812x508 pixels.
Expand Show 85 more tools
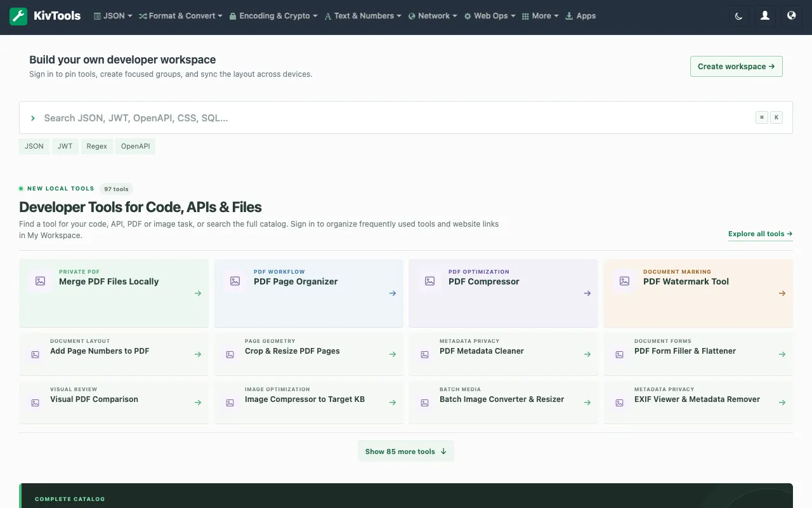pos(406,451)
